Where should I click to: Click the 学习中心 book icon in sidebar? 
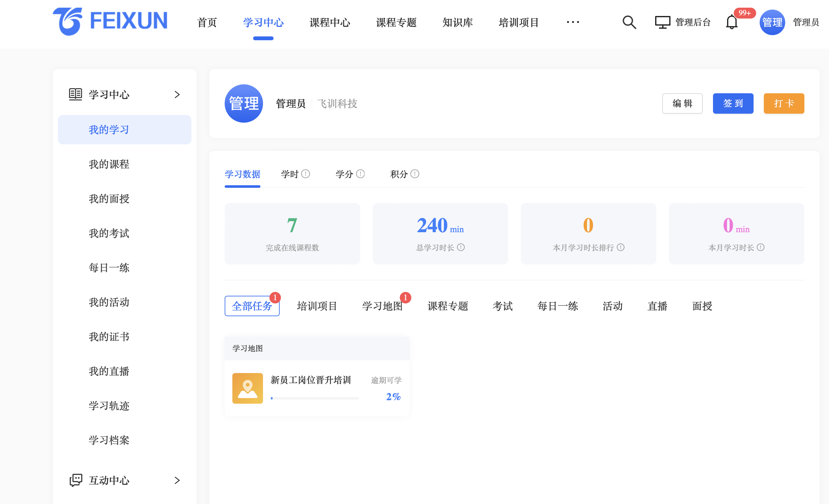coord(75,95)
